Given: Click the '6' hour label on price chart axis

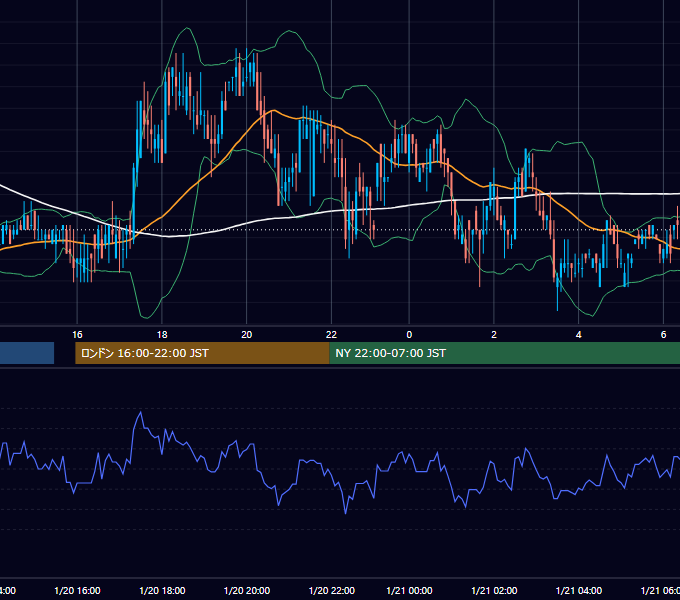Looking at the screenshot, I should tap(663, 335).
